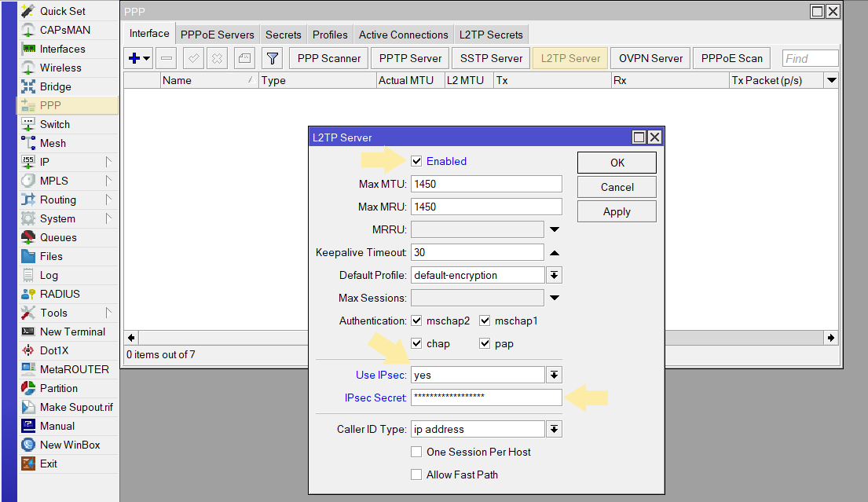This screenshot has width=868, height=502.
Task: Expand the Use IPsec dropdown
Action: click(554, 375)
